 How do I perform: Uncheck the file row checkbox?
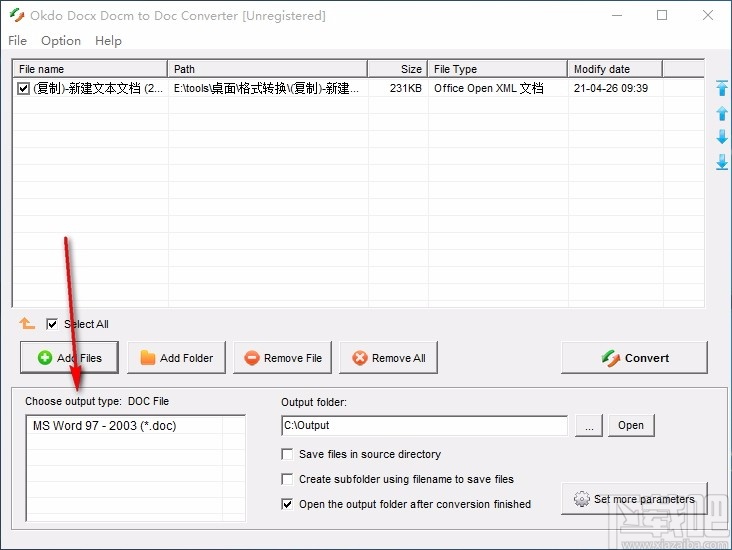pos(23,88)
